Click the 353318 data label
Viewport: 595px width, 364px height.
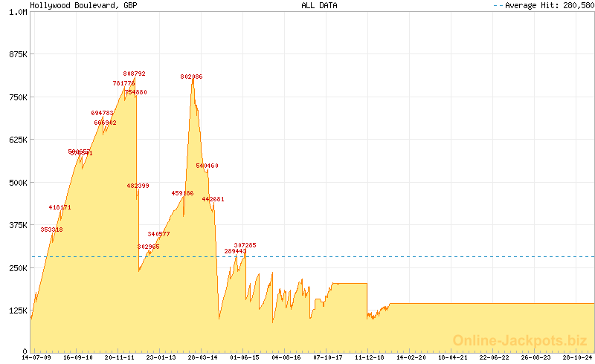point(51,230)
